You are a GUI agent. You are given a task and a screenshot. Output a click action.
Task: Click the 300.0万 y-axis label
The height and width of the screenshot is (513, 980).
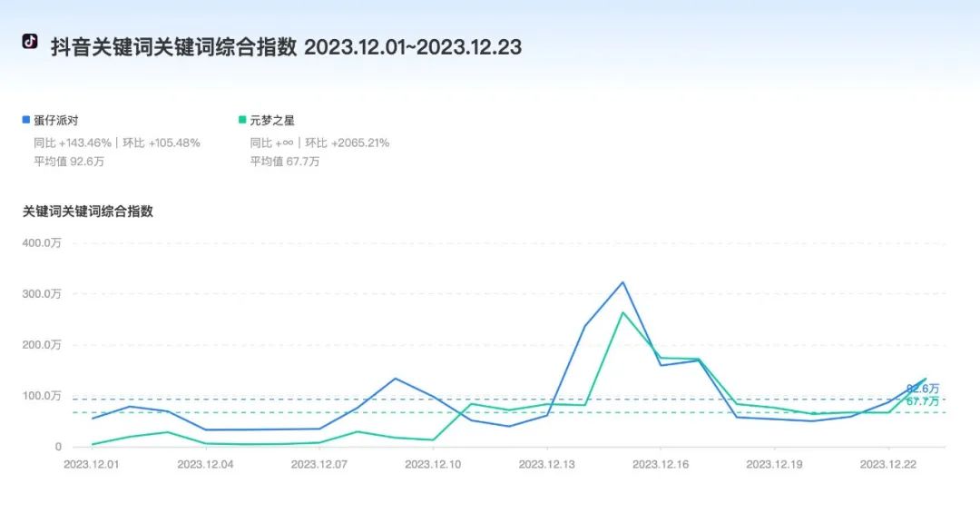[42, 293]
